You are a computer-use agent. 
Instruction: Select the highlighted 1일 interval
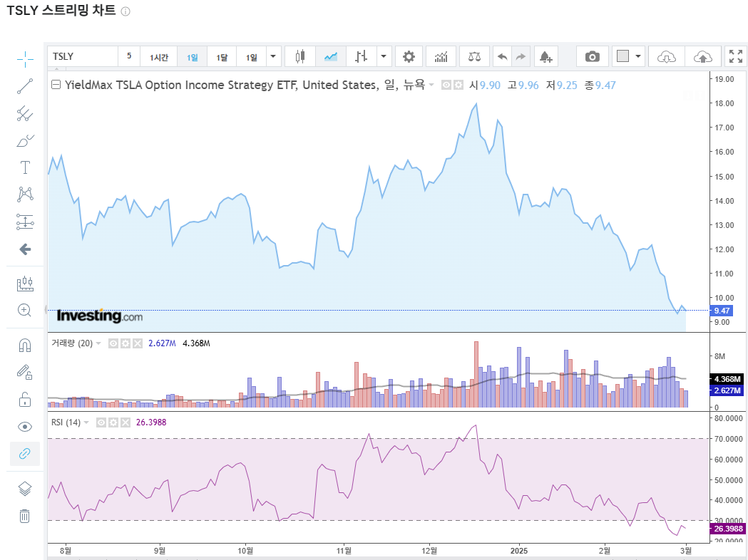coord(193,57)
